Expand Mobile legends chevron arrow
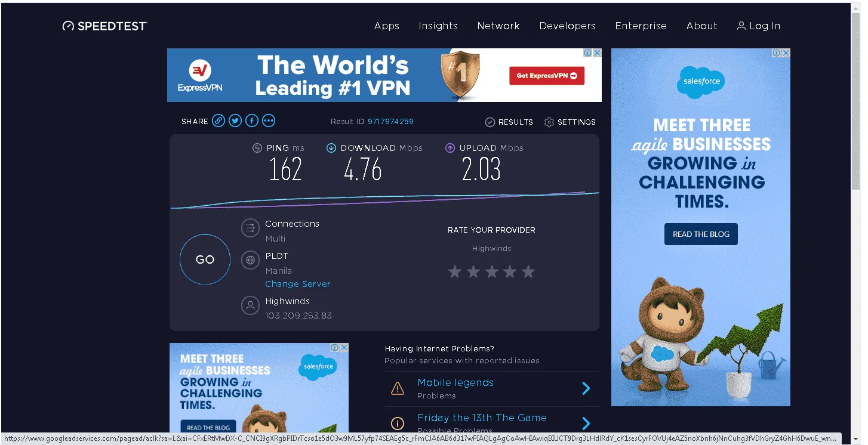Viewport: 868px width, 445px height. (x=586, y=389)
